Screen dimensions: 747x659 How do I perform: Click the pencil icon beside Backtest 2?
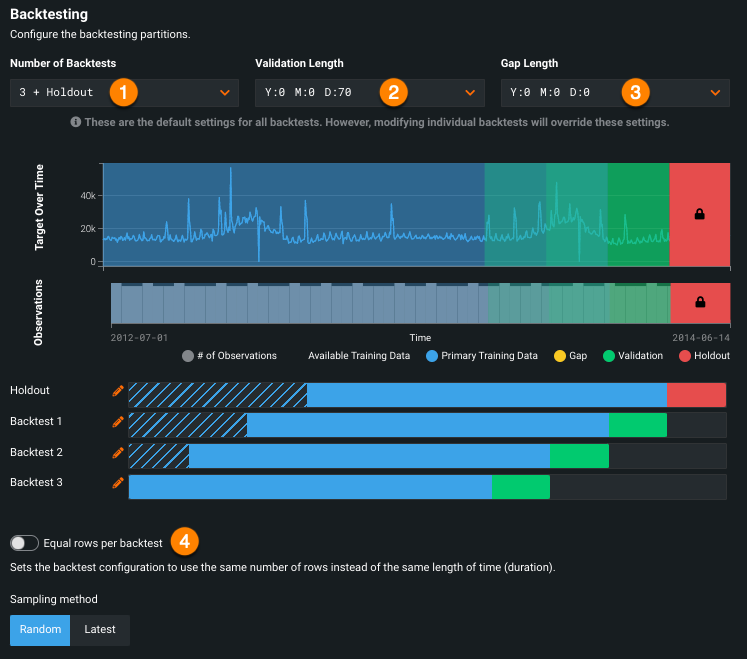[x=118, y=453]
